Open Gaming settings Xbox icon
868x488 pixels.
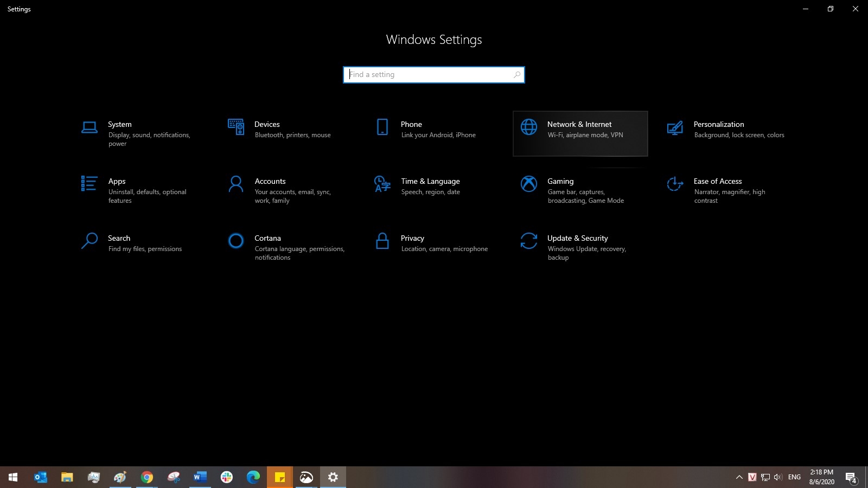click(x=529, y=184)
